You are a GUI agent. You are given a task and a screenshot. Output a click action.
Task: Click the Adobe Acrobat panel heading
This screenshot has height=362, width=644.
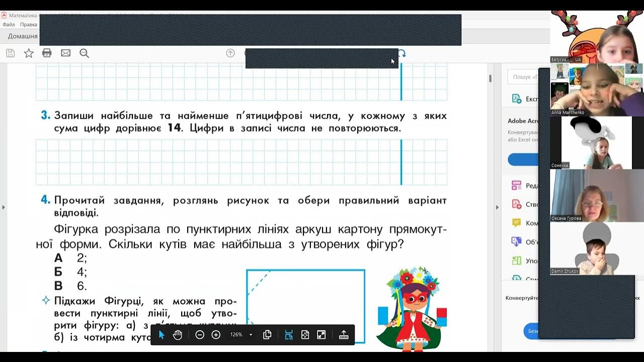click(523, 121)
